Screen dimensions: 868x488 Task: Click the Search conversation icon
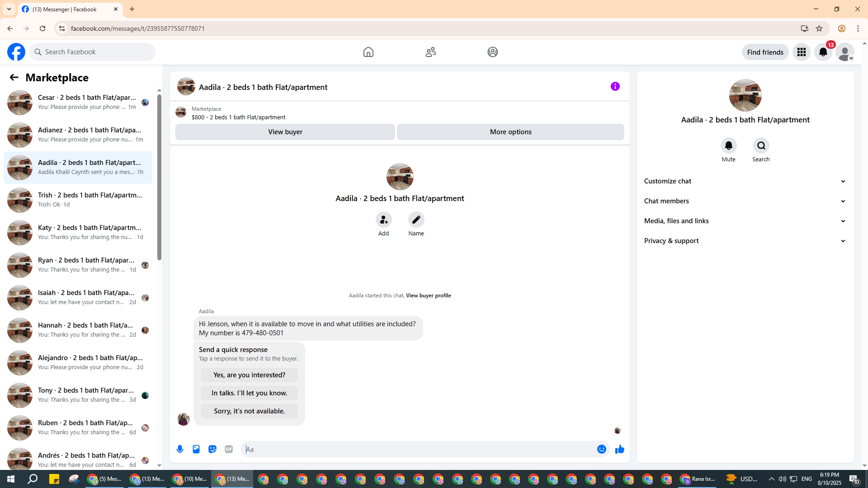point(761,145)
